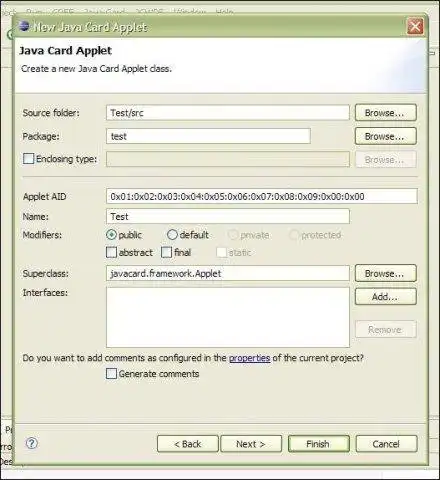Click the Eclipse icon in title bar
440x480 pixels.
[24, 26]
